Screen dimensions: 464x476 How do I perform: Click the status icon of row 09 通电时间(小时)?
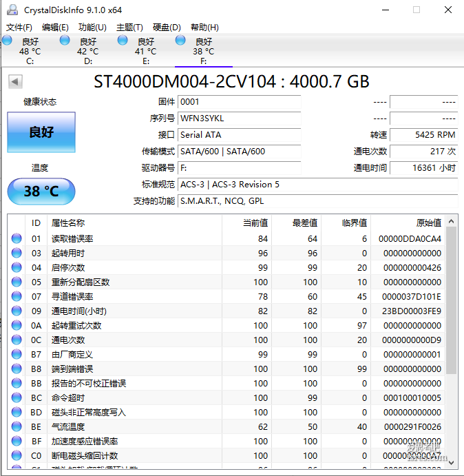[x=17, y=311]
